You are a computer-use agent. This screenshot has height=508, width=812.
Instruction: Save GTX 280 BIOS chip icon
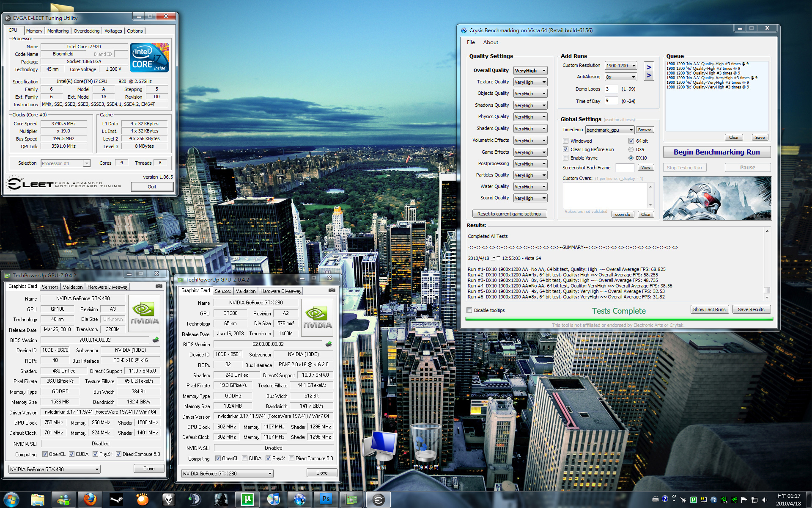[329, 344]
